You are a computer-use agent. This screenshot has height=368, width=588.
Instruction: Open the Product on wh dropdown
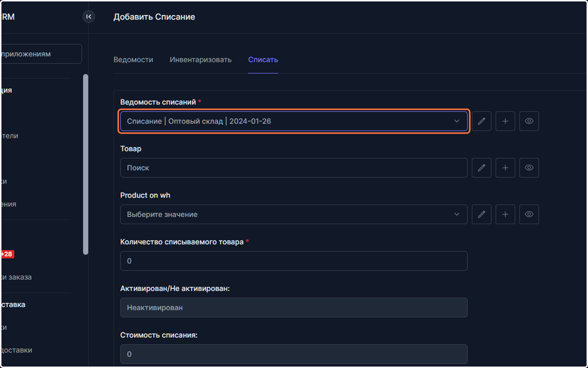[294, 214]
